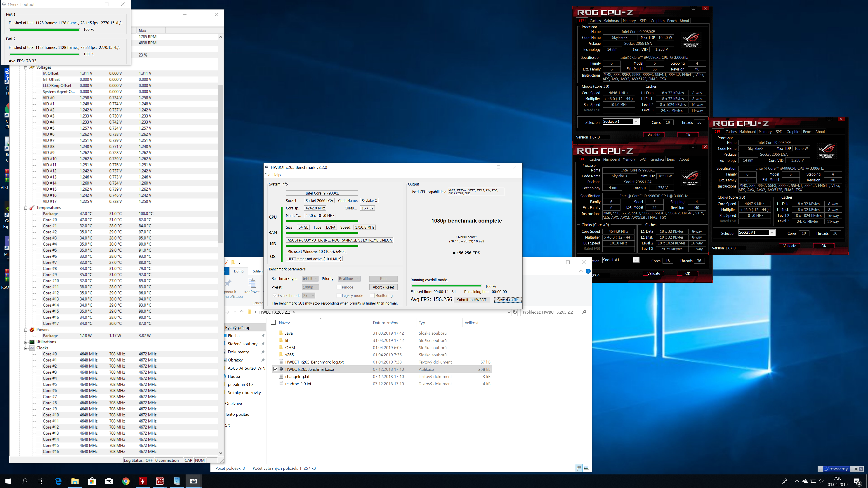Click the up-folder arrow in explorer
Viewport: 868px width, 488px height.
click(x=242, y=312)
